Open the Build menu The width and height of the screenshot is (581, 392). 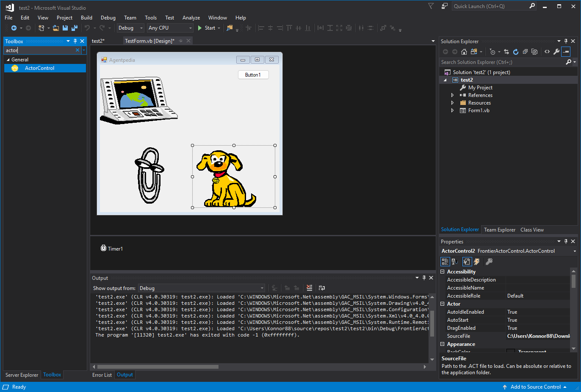point(86,18)
